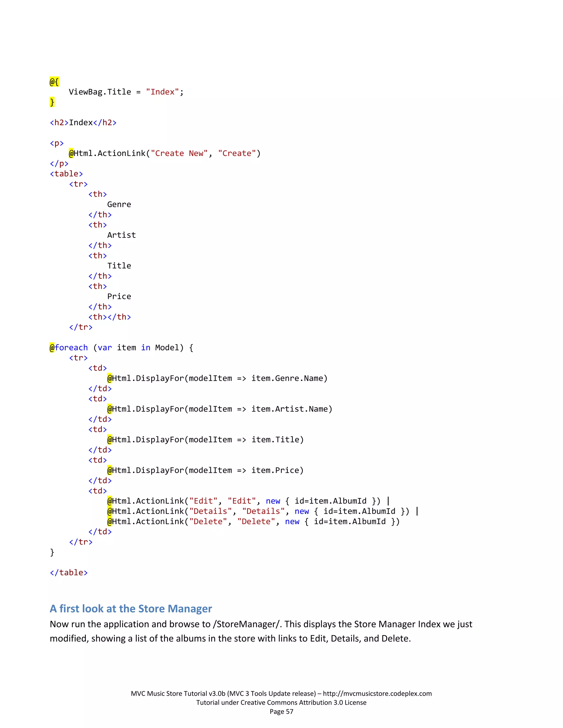Viewport: 563px width, 728px height.
Task: Click the "Create New" string in ActionLink
Action: coord(179,153)
